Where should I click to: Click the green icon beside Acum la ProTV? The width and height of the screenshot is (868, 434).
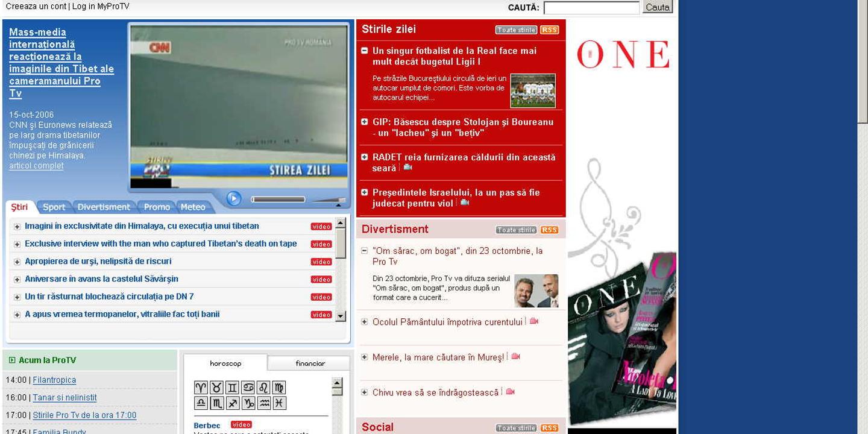(x=12, y=360)
